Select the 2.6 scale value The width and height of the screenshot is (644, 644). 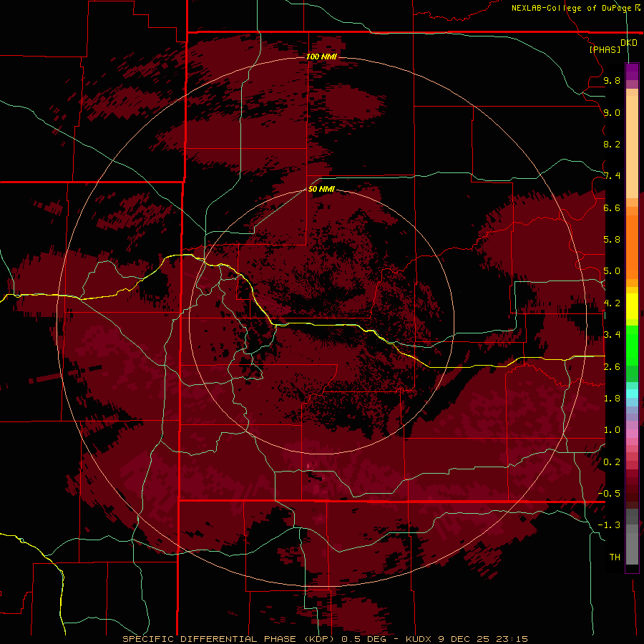click(x=612, y=367)
